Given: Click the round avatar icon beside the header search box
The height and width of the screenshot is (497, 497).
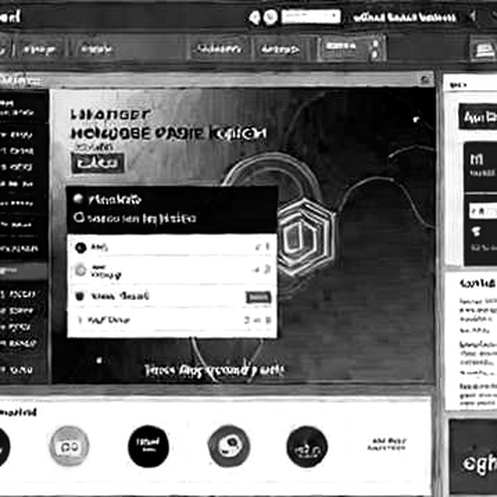Looking at the screenshot, I should (x=270, y=17).
